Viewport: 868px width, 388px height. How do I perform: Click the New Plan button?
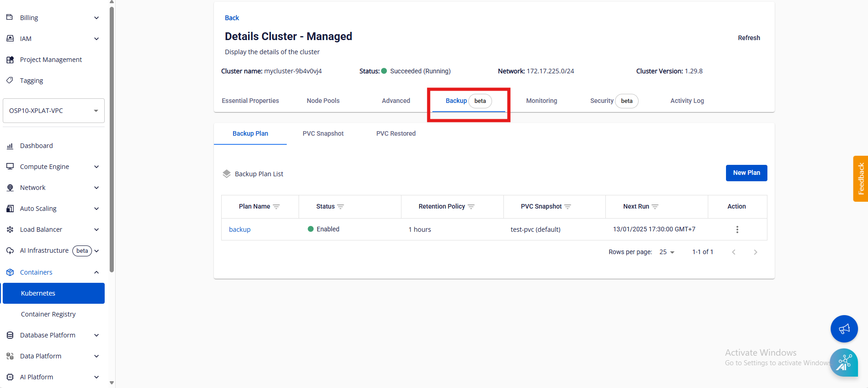click(746, 173)
